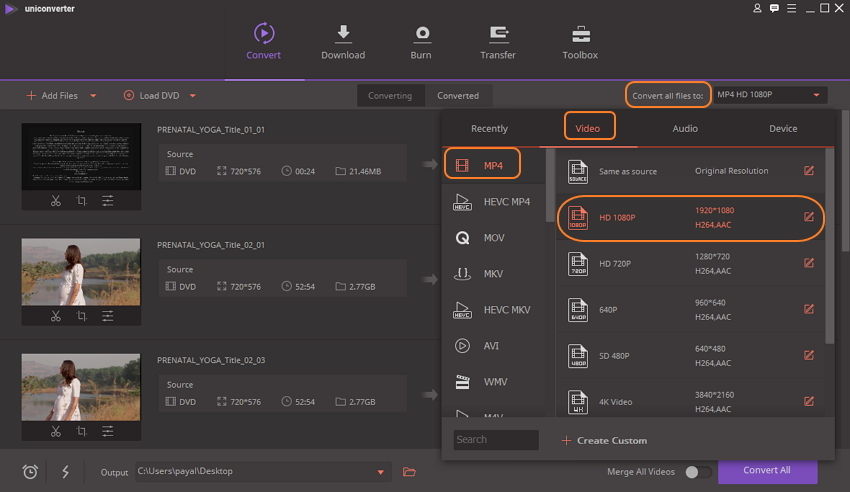Select the HD 720P resolution preset
The image size is (850, 492).
tap(691, 263)
